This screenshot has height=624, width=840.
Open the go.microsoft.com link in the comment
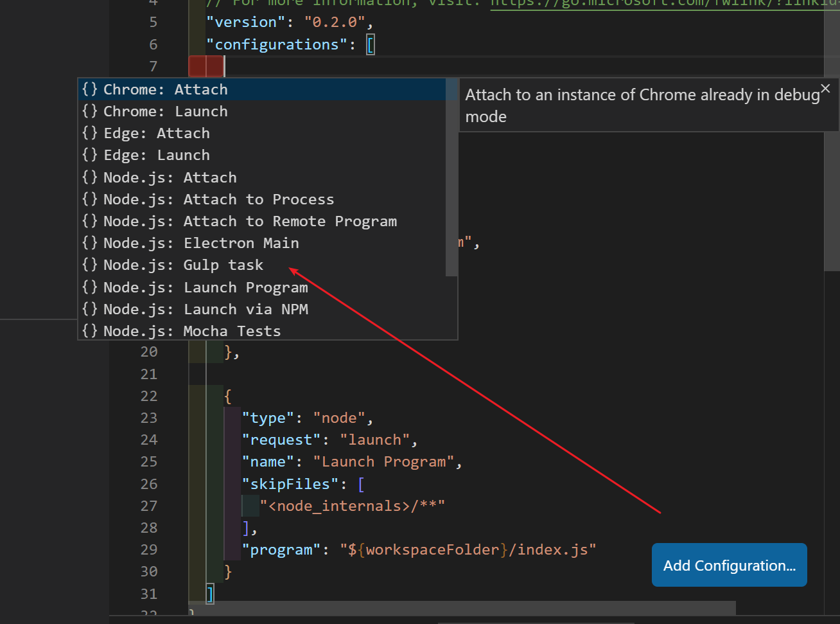[665, 3]
